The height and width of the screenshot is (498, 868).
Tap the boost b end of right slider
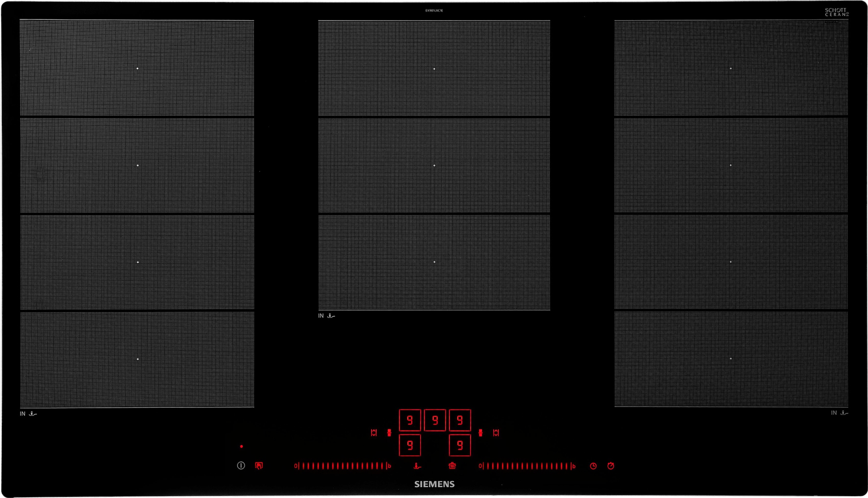pyautogui.click(x=574, y=466)
